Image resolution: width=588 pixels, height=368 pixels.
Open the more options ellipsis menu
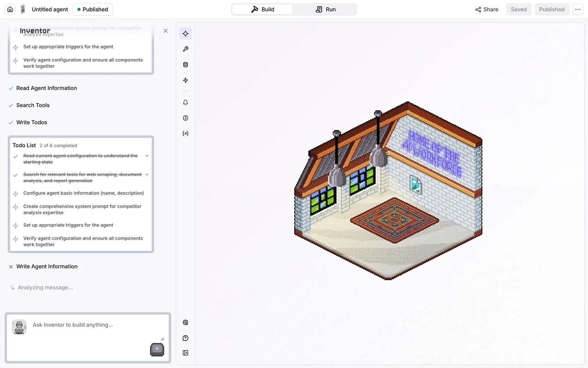578,9
